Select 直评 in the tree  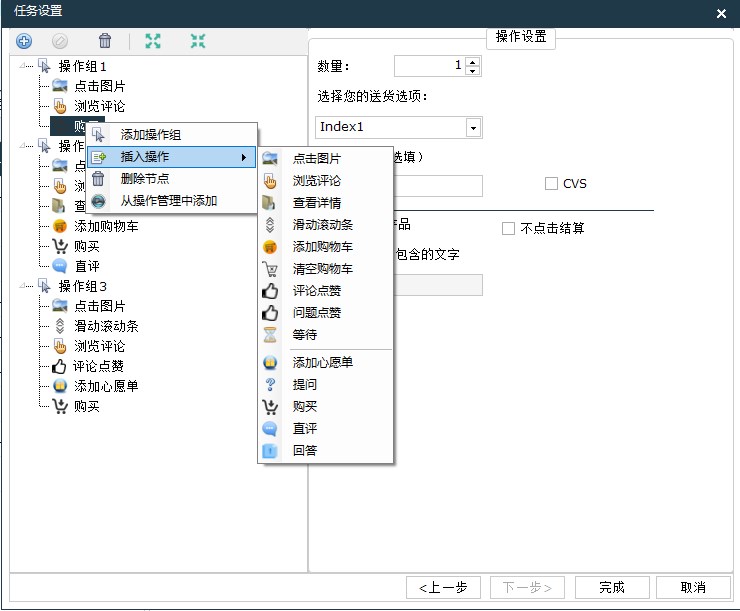tap(87, 266)
